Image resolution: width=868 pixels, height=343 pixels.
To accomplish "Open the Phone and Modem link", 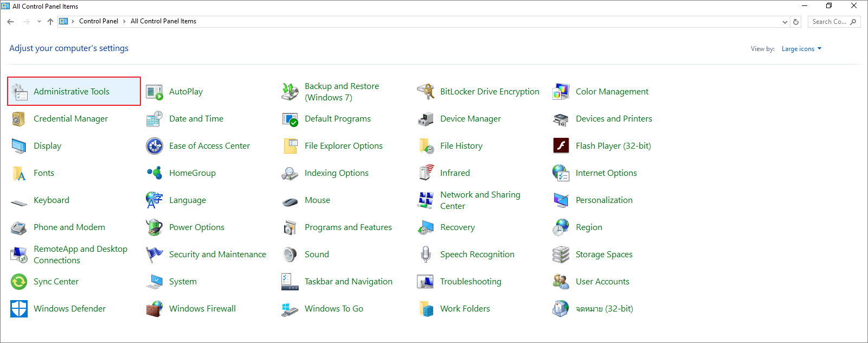I will 69,227.
